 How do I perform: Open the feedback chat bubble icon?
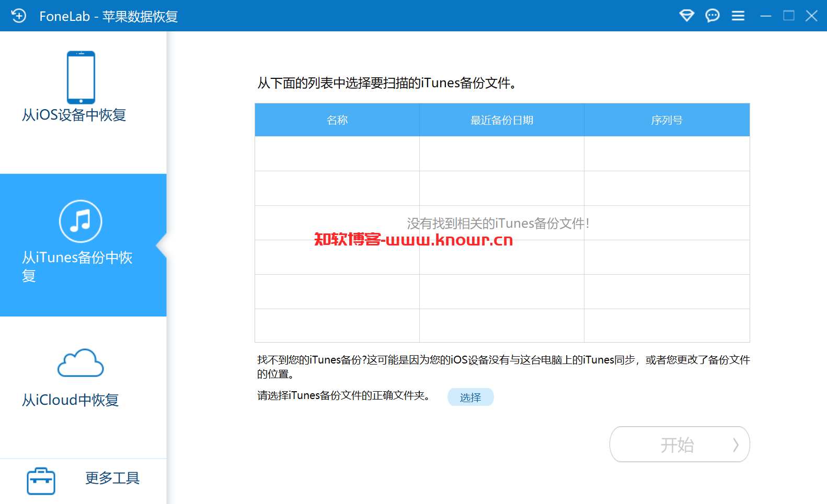coord(712,16)
